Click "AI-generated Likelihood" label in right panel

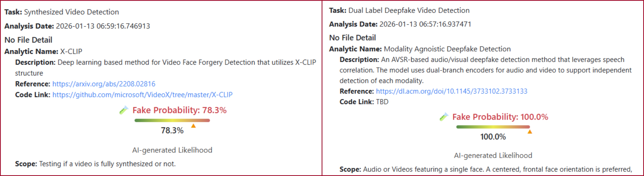point(493,156)
